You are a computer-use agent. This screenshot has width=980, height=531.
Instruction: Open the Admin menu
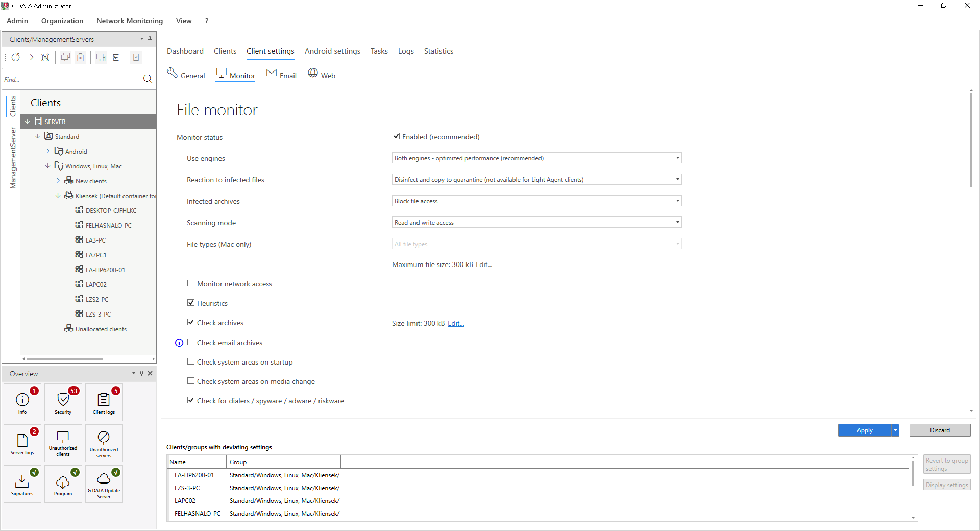point(17,21)
